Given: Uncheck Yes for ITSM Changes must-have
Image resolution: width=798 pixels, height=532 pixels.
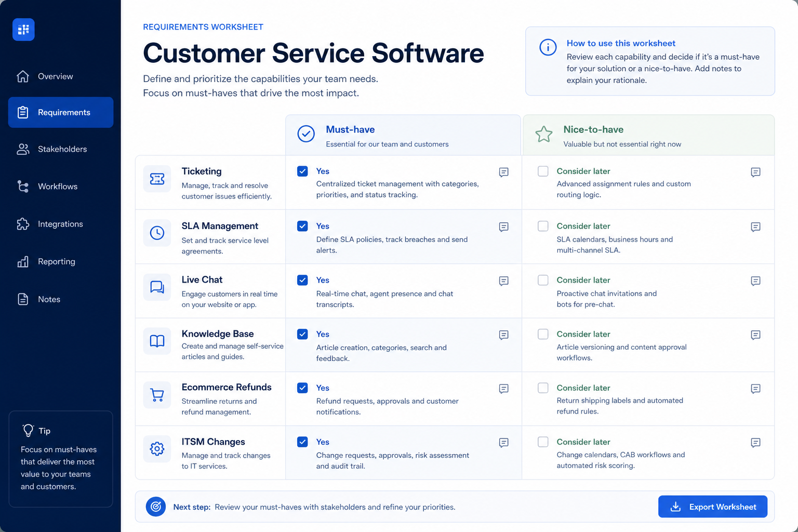Looking at the screenshot, I should [x=302, y=442].
